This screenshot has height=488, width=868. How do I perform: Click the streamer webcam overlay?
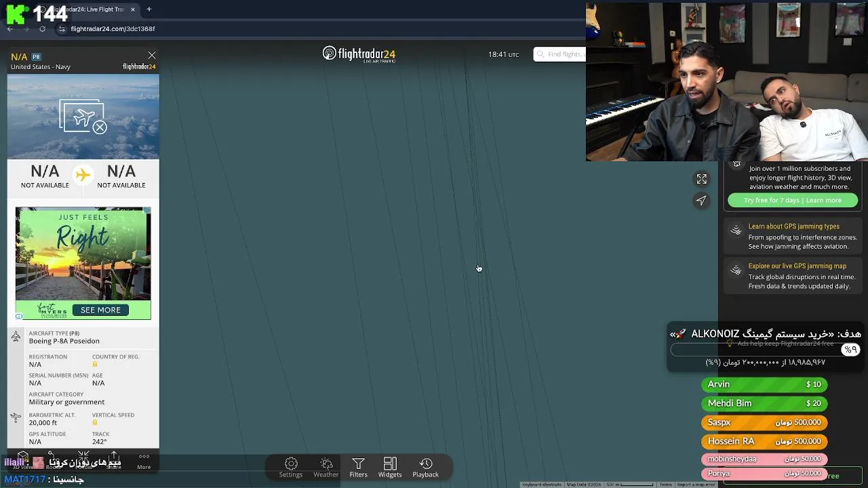727,81
